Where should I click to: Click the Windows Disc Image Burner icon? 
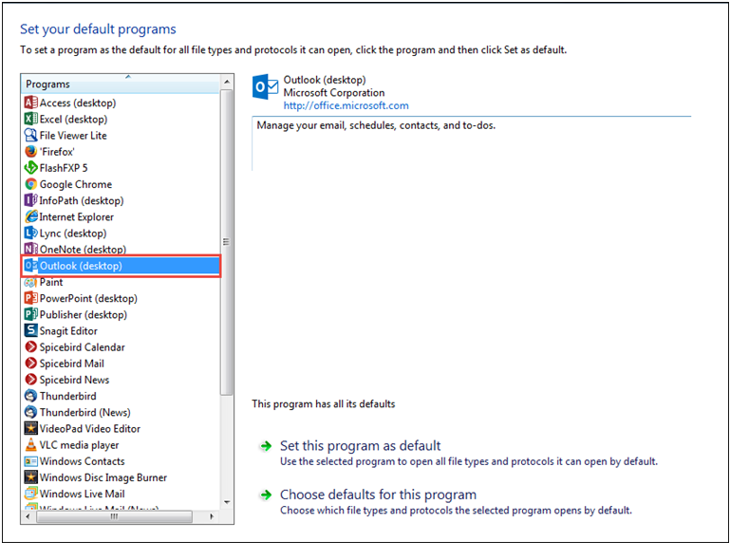pyautogui.click(x=30, y=477)
